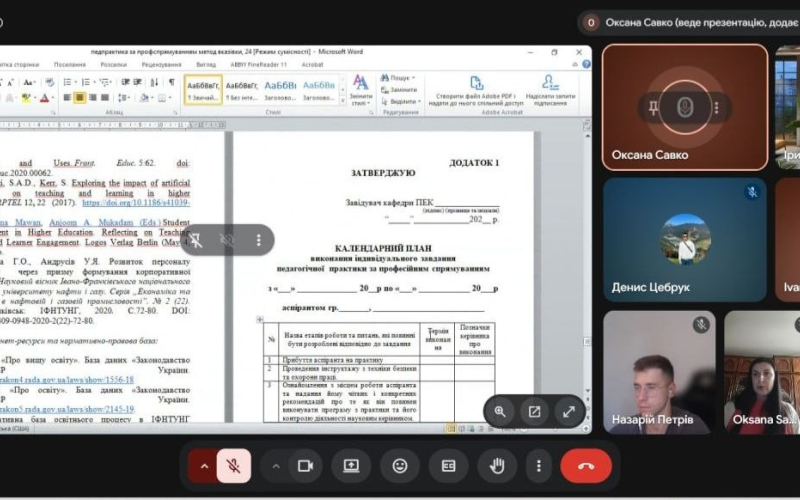
Task: Click the paragraph shading color bucket
Action: tap(145, 97)
